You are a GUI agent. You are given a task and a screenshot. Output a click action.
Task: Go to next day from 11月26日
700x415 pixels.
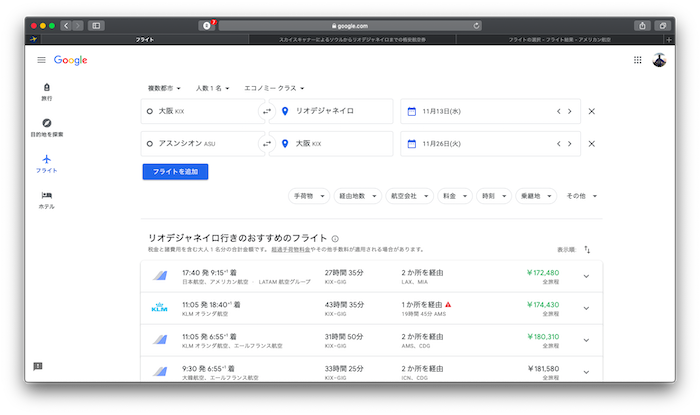tap(570, 144)
